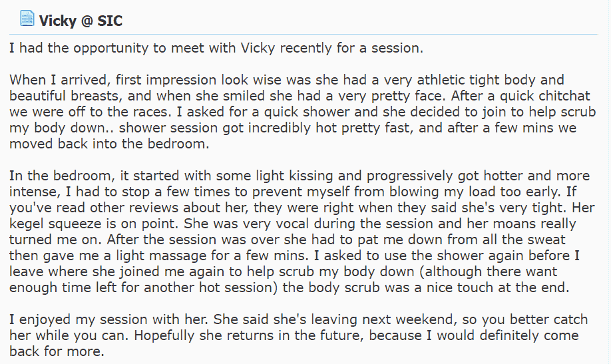Click the document post icon beside the title

point(27,19)
